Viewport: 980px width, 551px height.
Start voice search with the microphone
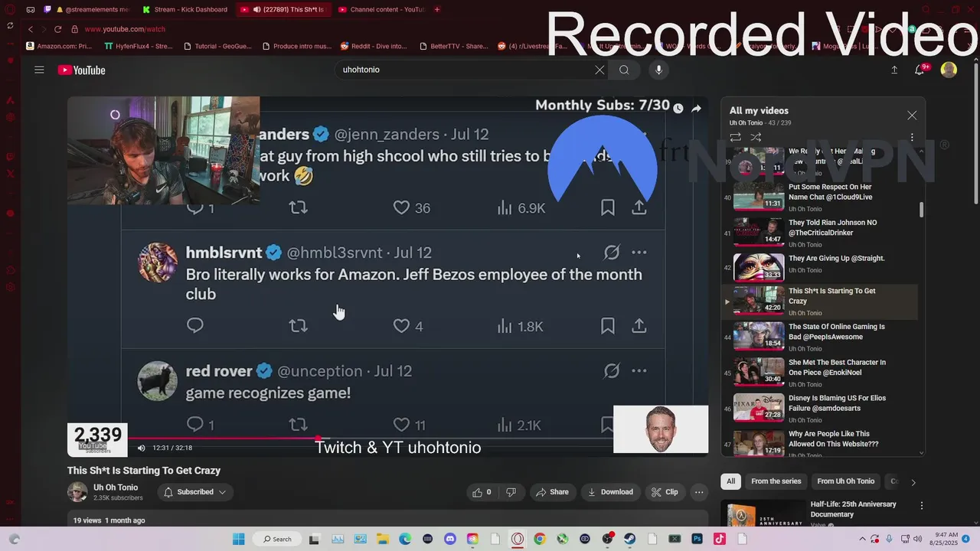(x=658, y=70)
